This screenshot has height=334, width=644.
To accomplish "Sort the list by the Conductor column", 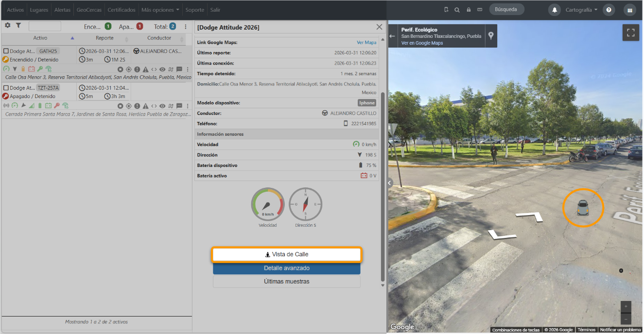I will [159, 38].
